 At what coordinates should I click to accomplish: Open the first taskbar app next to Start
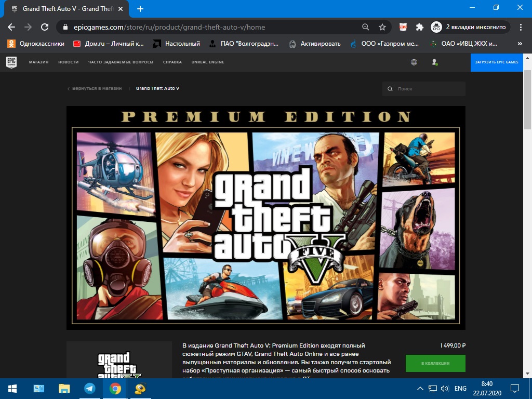click(x=38, y=389)
